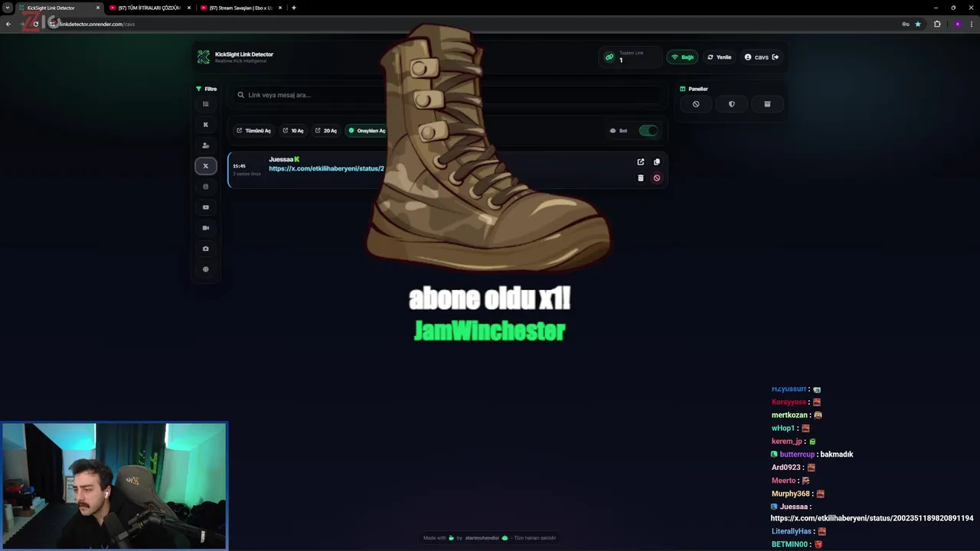The image size is (980, 551).
Task: Open the x.com/etkilihaberyeni status link
Action: click(x=326, y=168)
